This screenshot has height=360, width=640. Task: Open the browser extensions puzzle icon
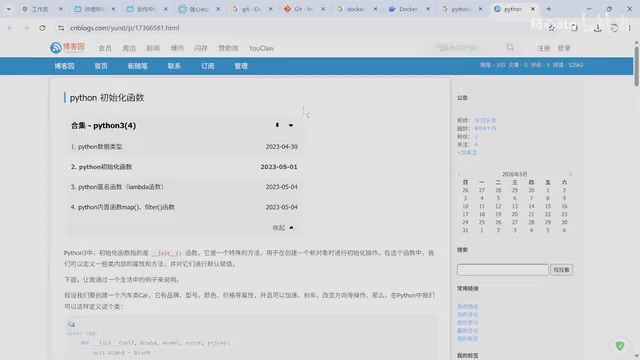pos(574,28)
